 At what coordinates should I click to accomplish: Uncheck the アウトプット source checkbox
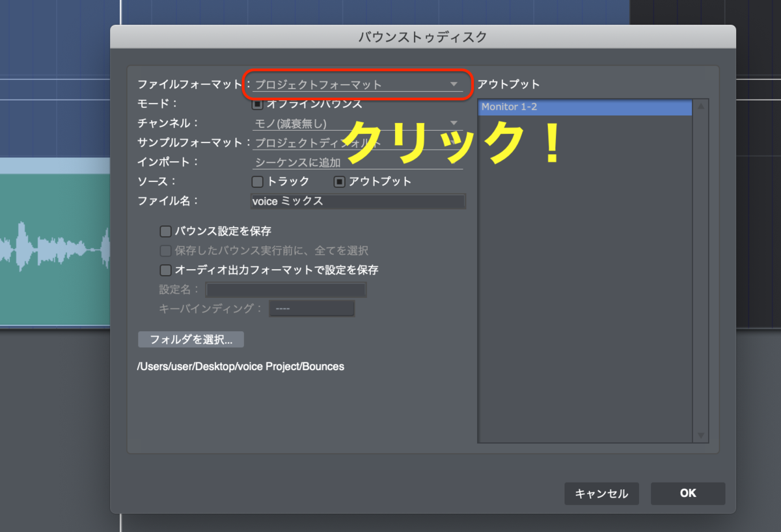340,181
